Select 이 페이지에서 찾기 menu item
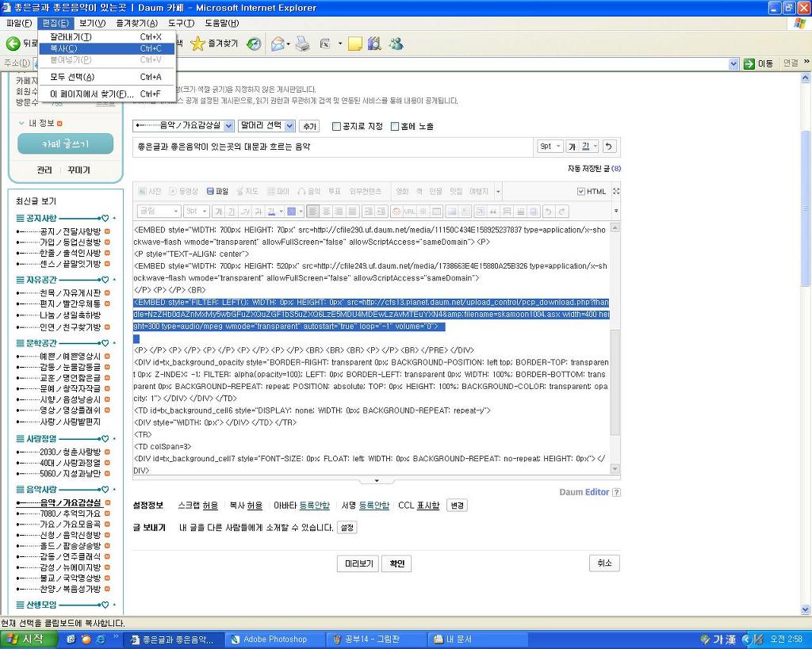Viewport: 812px width, 649px height. click(x=107, y=94)
